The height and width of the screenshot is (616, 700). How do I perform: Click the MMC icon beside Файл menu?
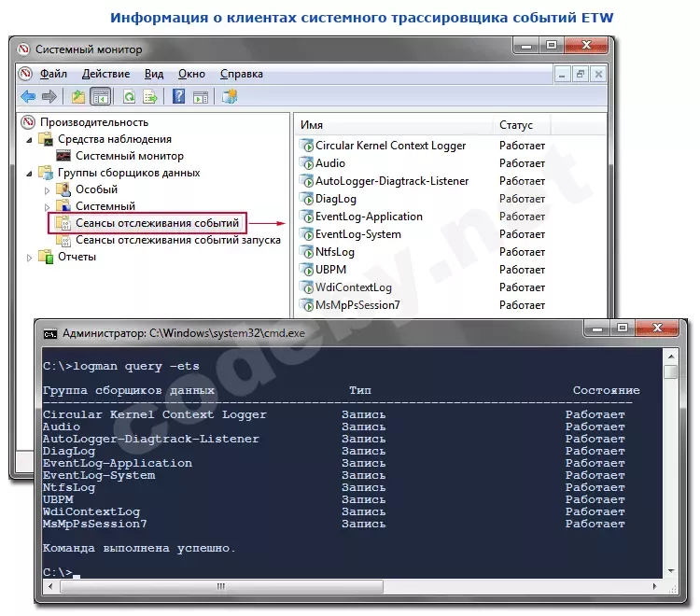(26, 73)
